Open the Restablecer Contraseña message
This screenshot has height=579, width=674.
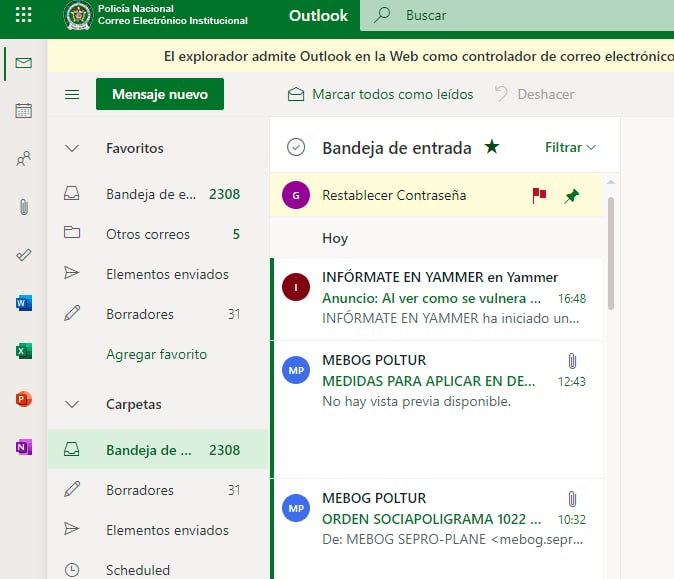point(436,195)
